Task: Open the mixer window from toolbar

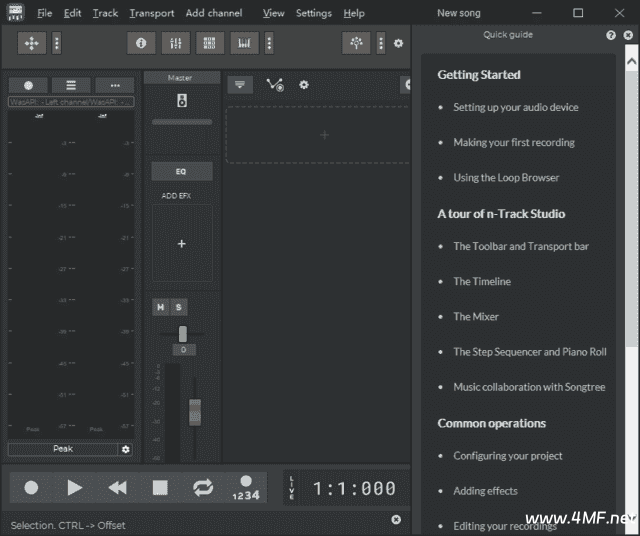Action: (175, 43)
